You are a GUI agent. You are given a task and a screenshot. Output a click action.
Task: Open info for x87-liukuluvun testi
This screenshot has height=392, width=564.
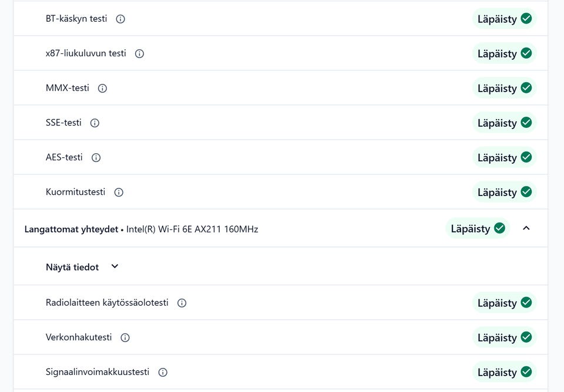coord(139,53)
